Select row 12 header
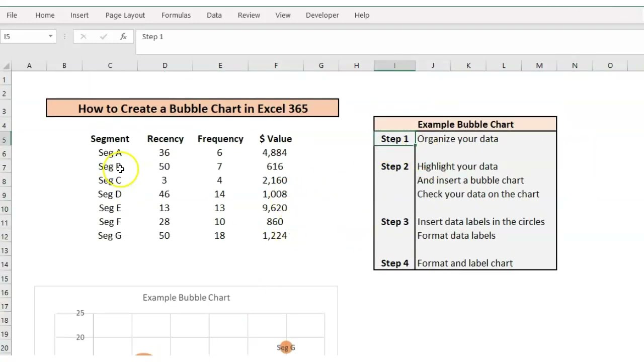 (5, 236)
